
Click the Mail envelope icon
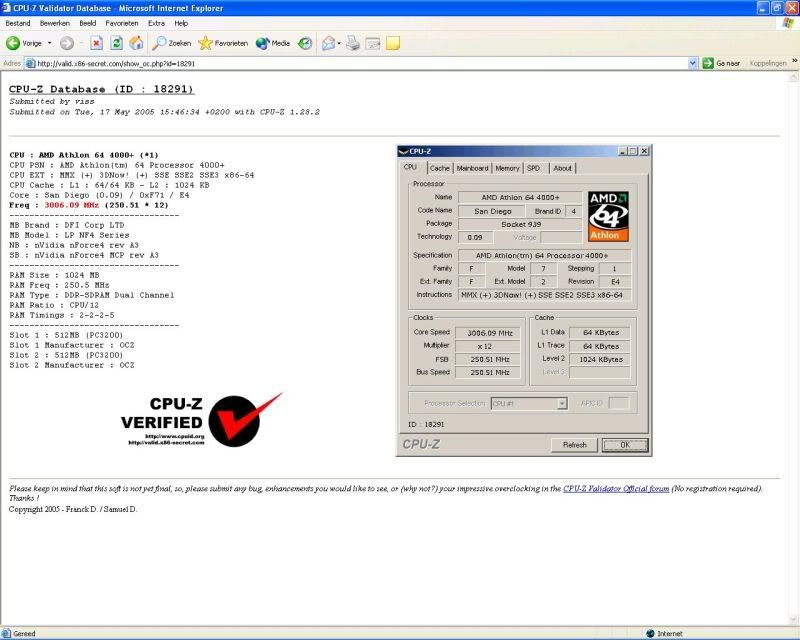(x=329, y=43)
